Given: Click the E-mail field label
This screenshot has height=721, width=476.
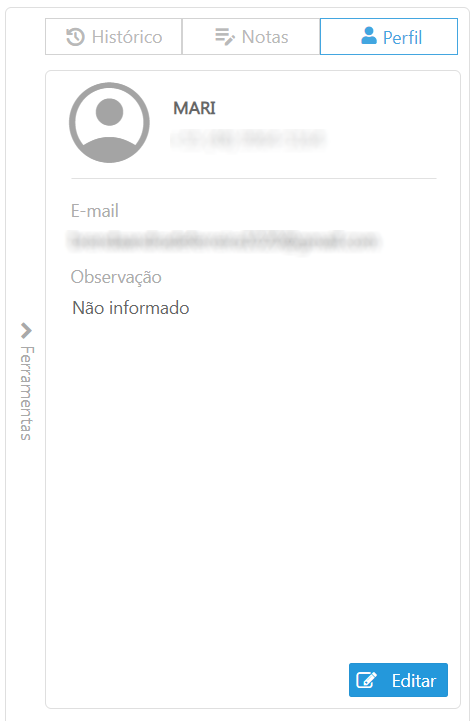Looking at the screenshot, I should tap(95, 211).
